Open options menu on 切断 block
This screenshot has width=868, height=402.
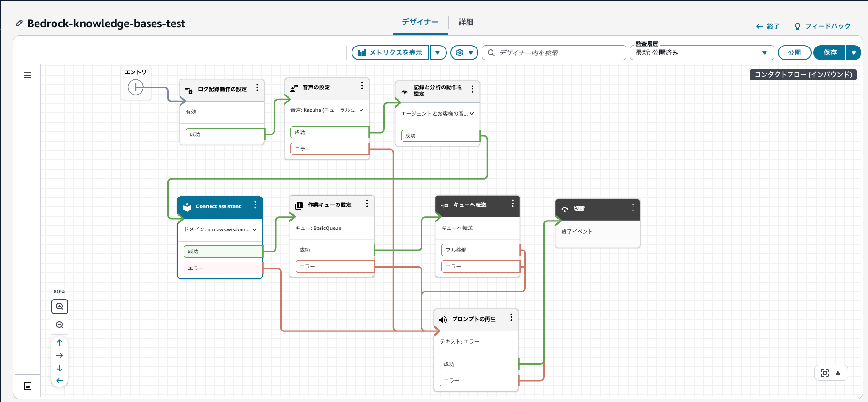pos(633,207)
